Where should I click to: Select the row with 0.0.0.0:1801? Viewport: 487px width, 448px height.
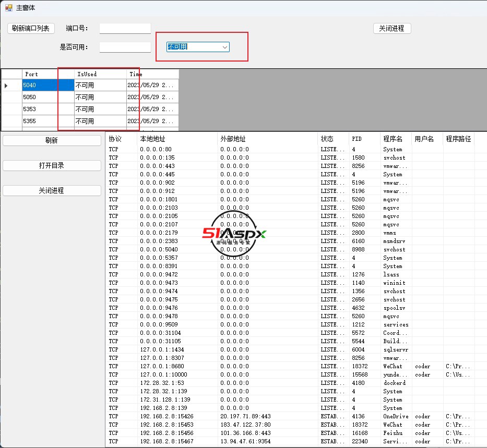[290, 199]
